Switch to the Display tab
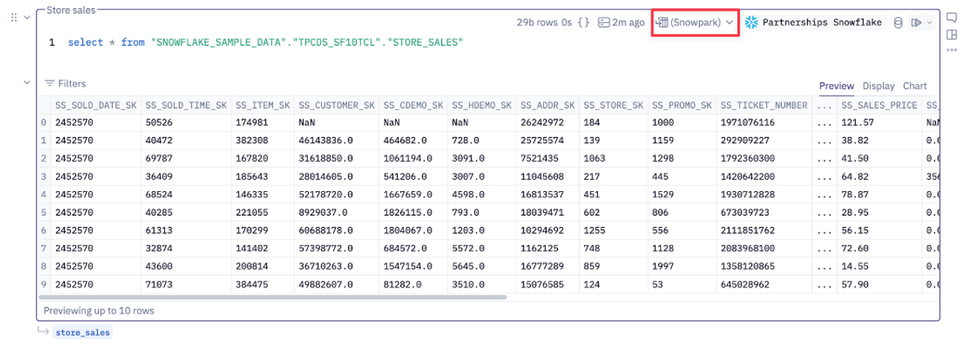This screenshot has height=356, width=980. [879, 86]
